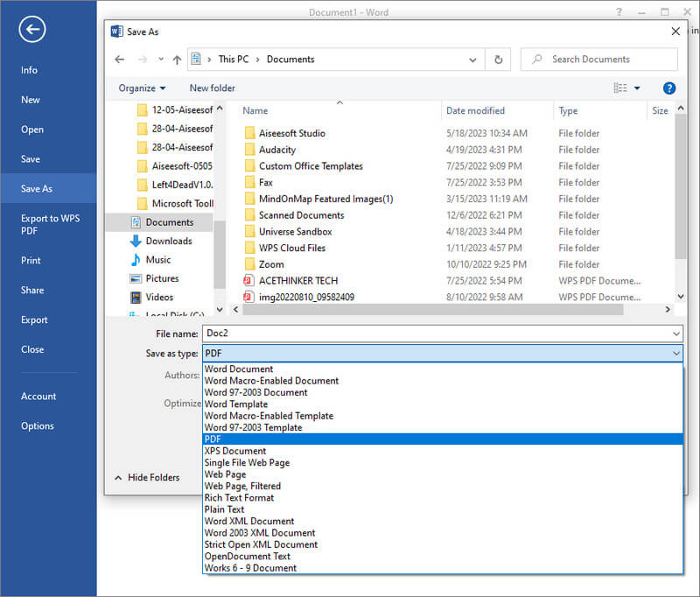Open the blue Help question mark icon
The height and width of the screenshot is (597, 700).
pyautogui.click(x=669, y=88)
